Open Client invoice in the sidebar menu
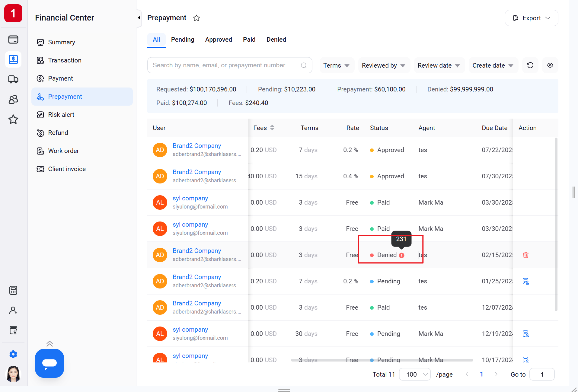 point(82,169)
